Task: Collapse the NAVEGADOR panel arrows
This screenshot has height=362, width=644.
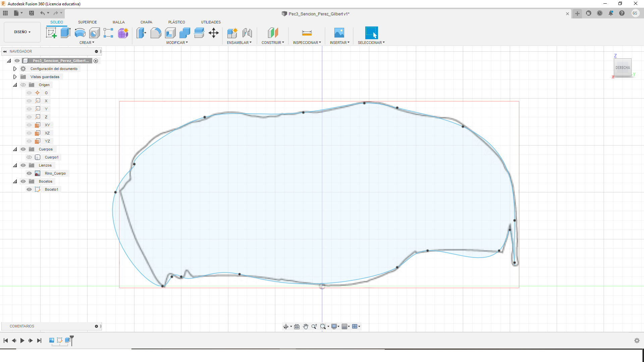Action: click(x=5, y=51)
